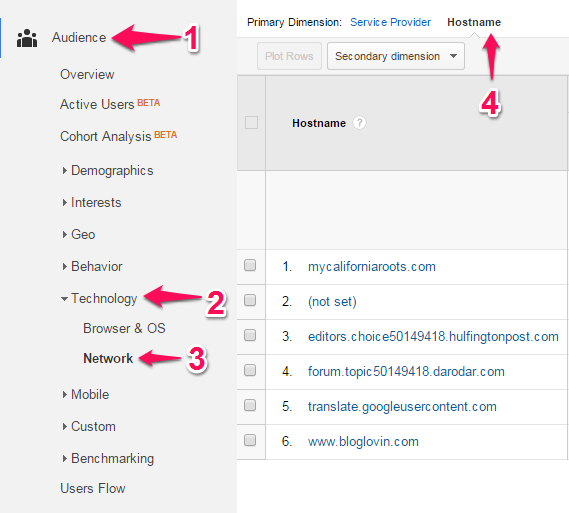Open the Hostname help question mark
Viewport: 569px width, 513px height.
[359, 123]
